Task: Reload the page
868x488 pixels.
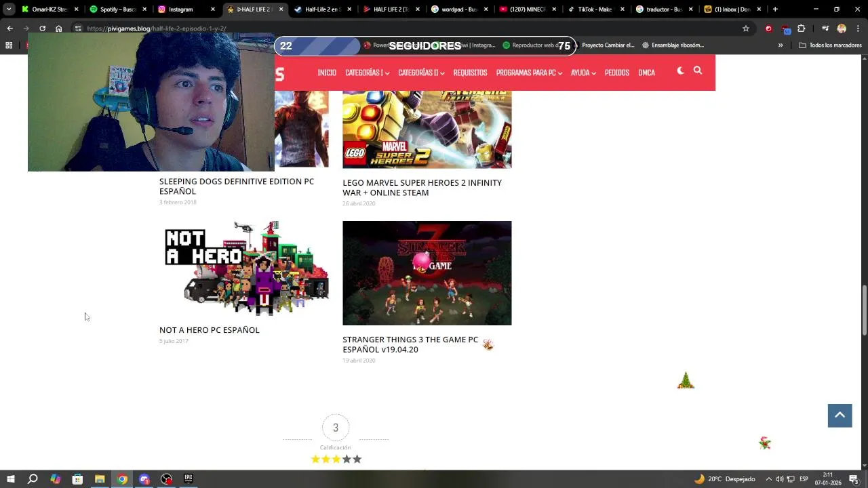Action: point(42,28)
